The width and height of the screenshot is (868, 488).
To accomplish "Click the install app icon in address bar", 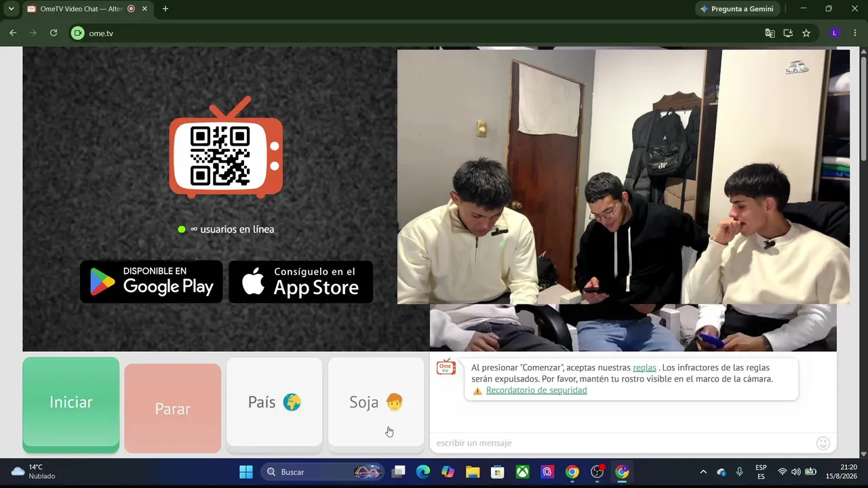I will click(x=788, y=33).
